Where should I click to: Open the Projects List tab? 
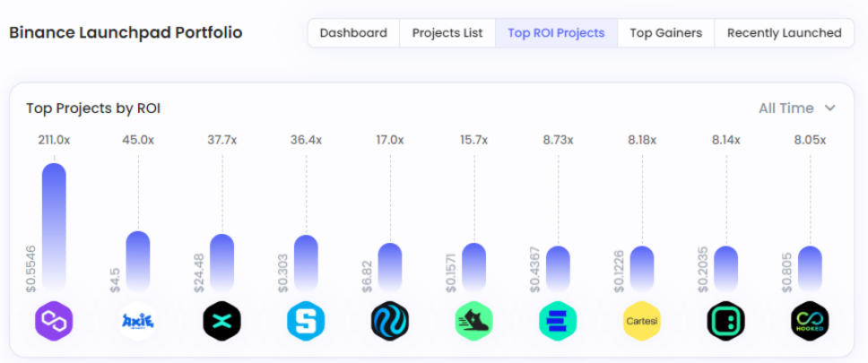(x=447, y=33)
